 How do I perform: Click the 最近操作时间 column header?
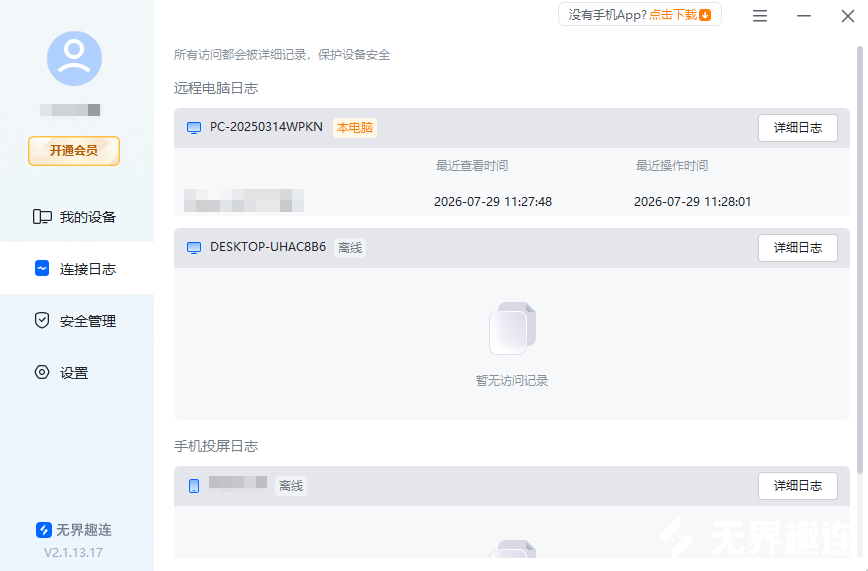pos(671,166)
